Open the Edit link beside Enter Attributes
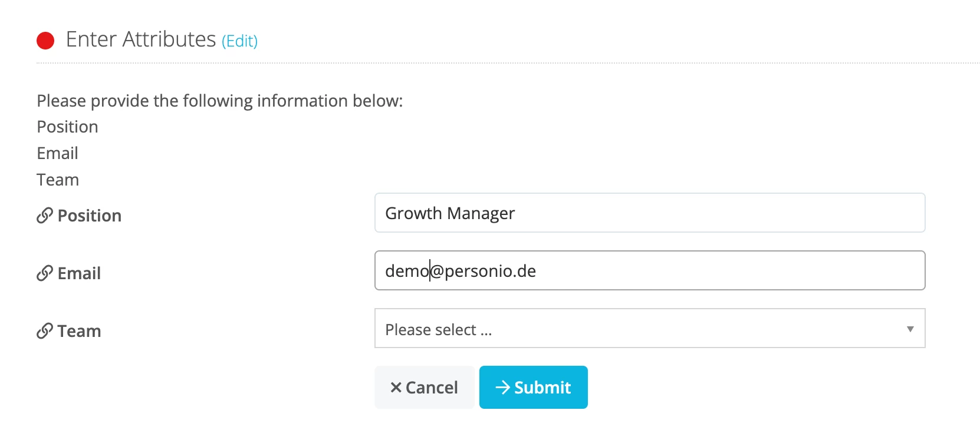 239,41
